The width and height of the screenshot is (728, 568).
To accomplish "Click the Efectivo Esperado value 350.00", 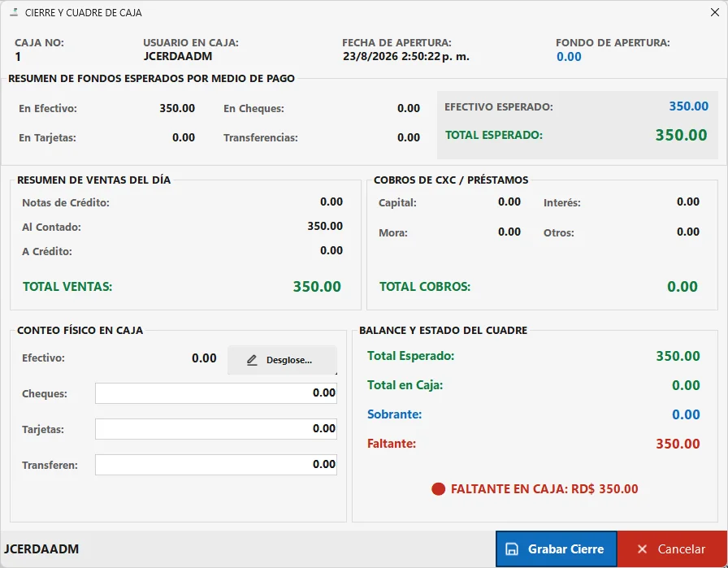I will [688, 106].
